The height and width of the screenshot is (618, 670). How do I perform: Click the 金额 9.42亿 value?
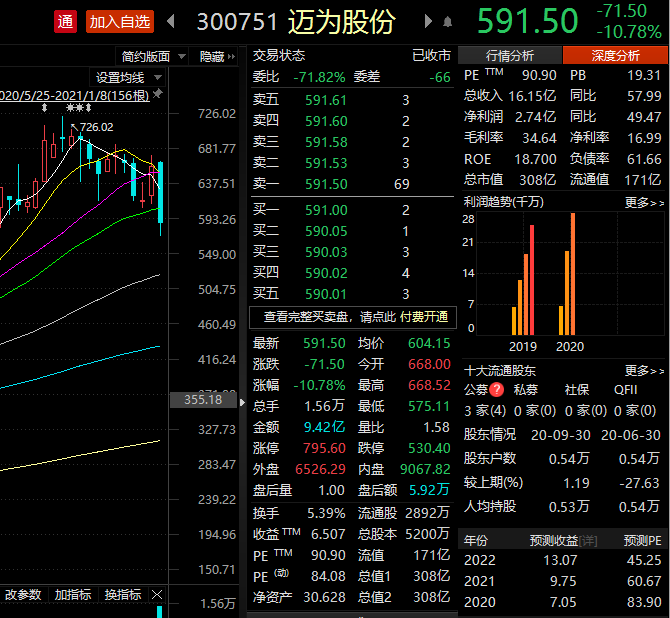tap(324, 427)
